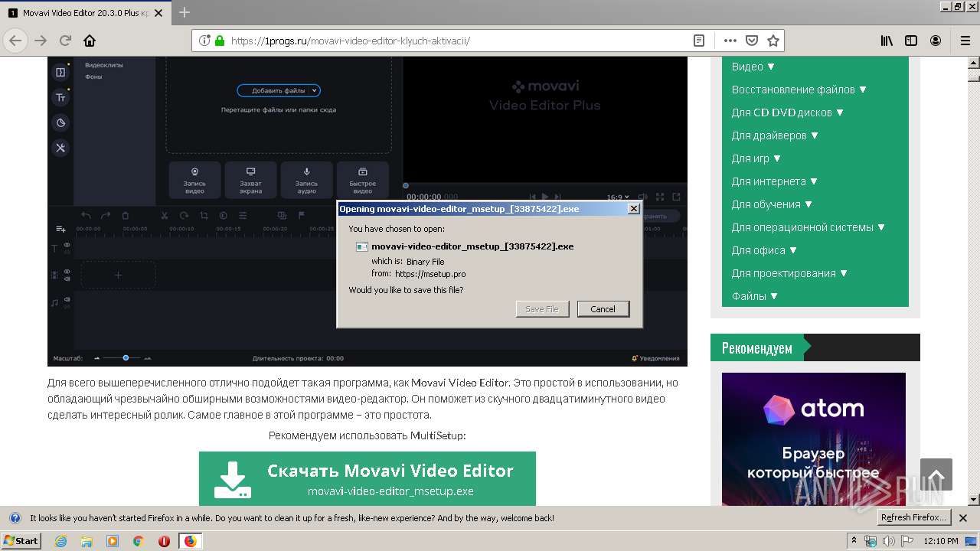The width and height of the screenshot is (980, 551).
Task: Expand Для операционной системы category
Action: (808, 227)
